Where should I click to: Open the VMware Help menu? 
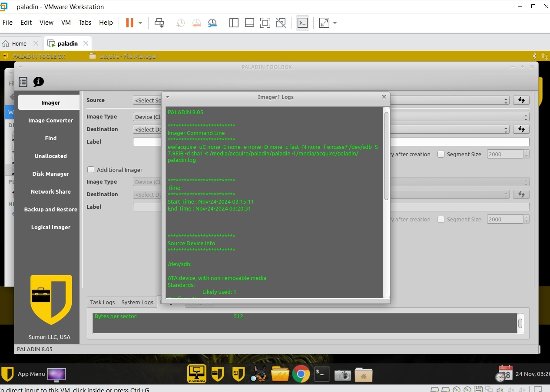point(106,23)
